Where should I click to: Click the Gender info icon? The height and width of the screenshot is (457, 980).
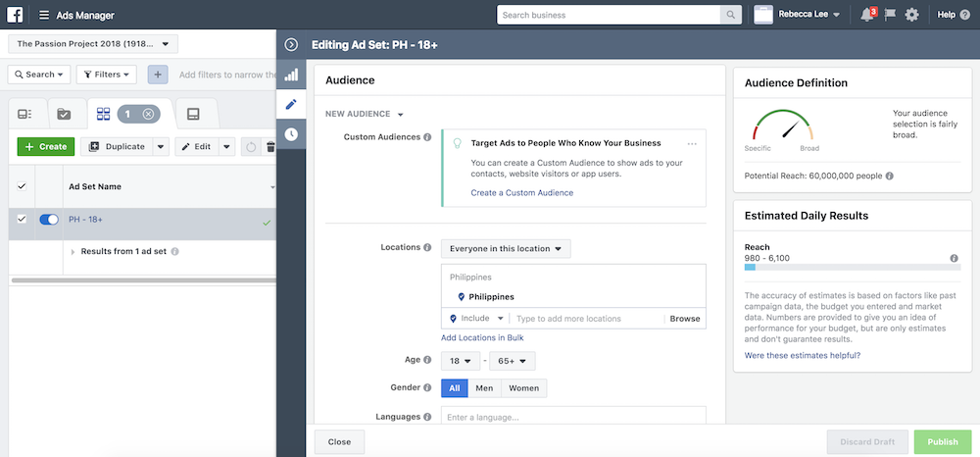(x=427, y=387)
